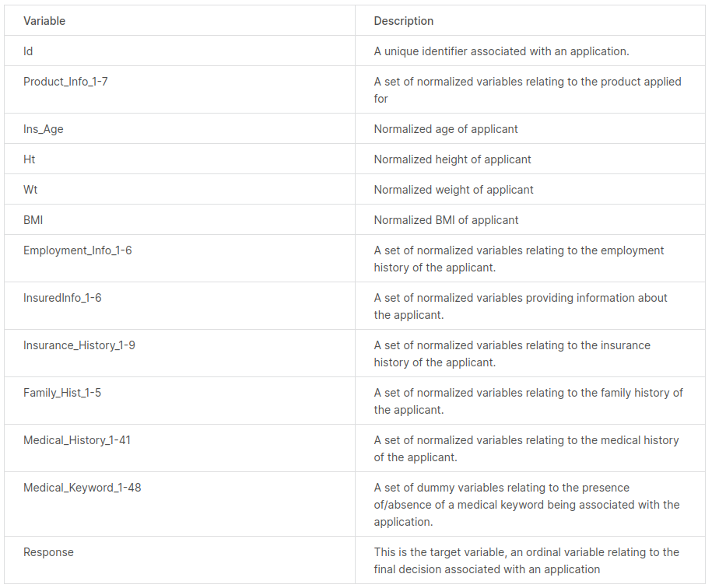Click the Ins_Age variable name
Viewport: 712px width, 588px height.
[43, 129]
